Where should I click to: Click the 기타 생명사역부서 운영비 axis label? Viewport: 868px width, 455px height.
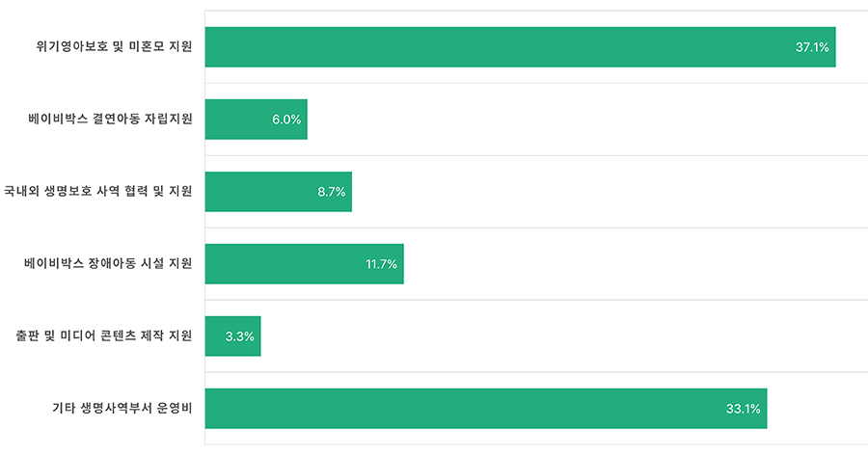pos(122,409)
